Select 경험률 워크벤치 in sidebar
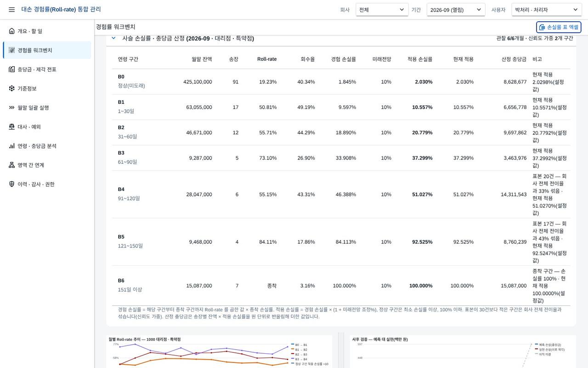 coord(47,50)
